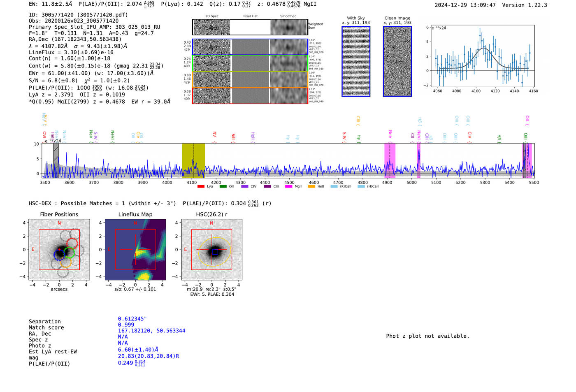Click the Primary Spec_Slot_IFU_AMP line
The width and height of the screenshot is (576, 392).
(95, 27)
